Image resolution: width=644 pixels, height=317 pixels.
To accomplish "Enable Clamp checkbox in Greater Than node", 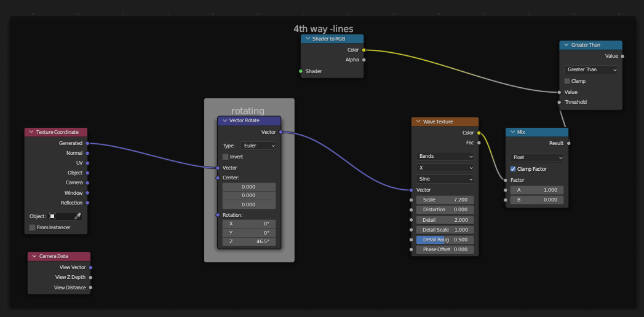I will pyautogui.click(x=567, y=81).
